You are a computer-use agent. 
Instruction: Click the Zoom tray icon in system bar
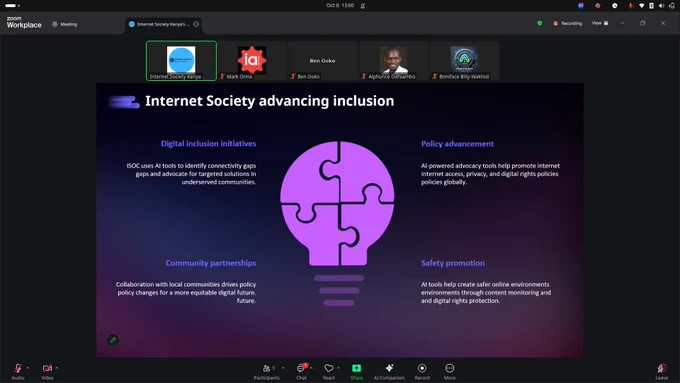tap(581, 6)
